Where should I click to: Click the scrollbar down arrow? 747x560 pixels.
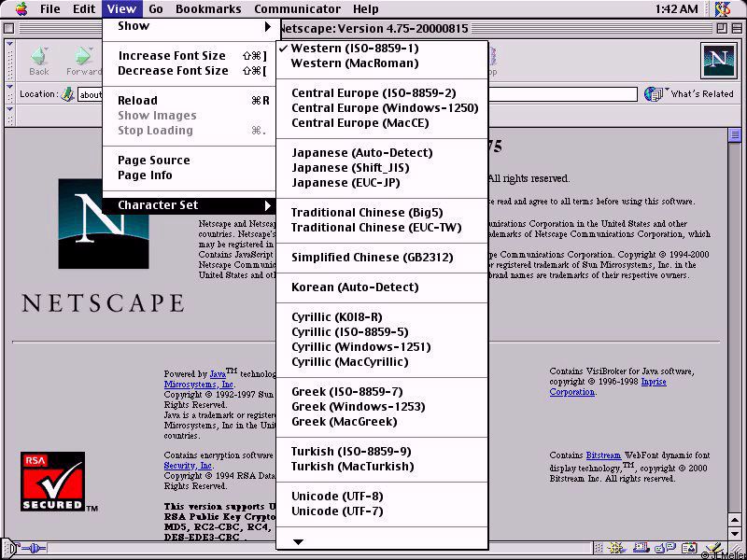[734, 532]
